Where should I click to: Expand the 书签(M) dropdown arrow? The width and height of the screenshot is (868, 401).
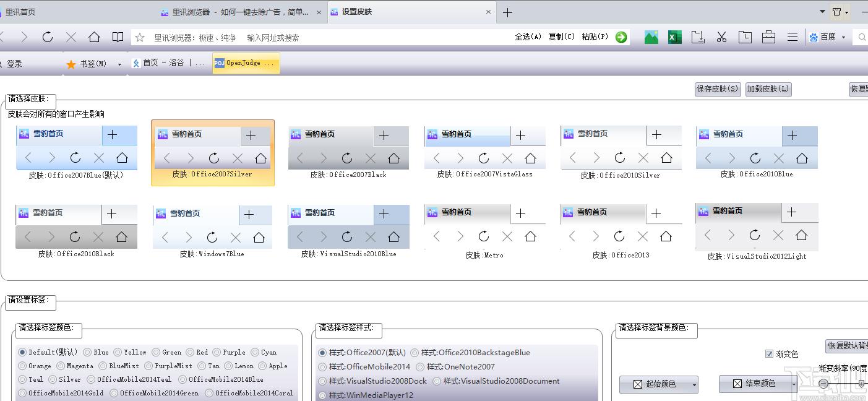click(119, 64)
